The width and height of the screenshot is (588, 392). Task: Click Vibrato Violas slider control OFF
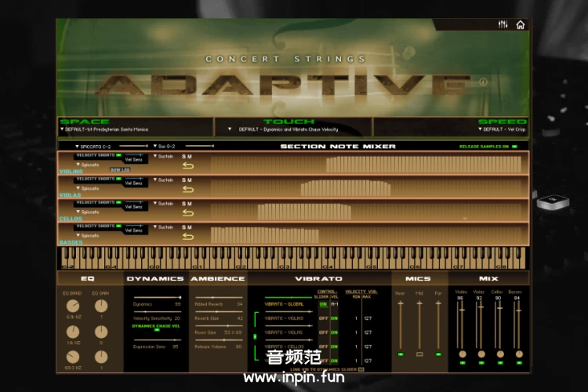point(323,332)
